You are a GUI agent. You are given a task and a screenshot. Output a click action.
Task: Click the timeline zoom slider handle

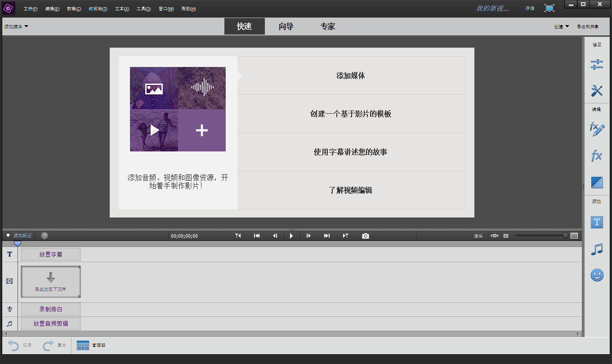[x=565, y=236]
